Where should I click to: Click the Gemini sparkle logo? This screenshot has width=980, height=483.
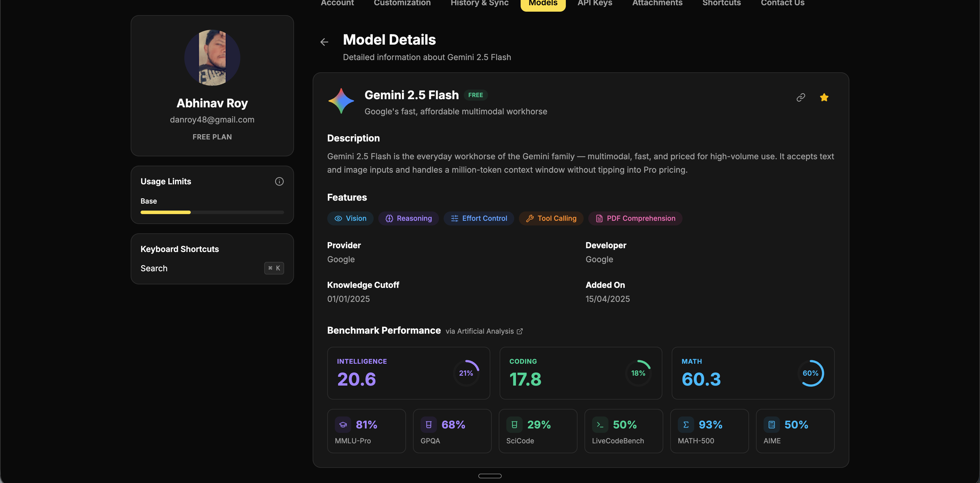341,101
